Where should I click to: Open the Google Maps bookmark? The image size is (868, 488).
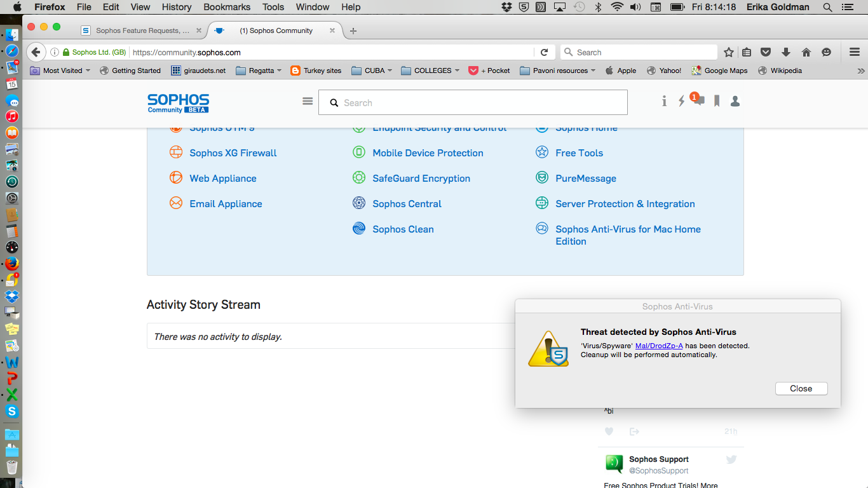click(719, 71)
